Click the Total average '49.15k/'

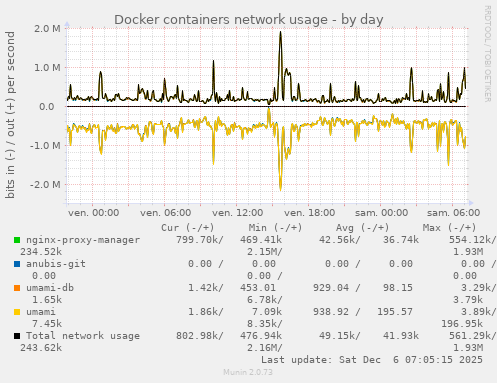pyautogui.click(x=340, y=336)
